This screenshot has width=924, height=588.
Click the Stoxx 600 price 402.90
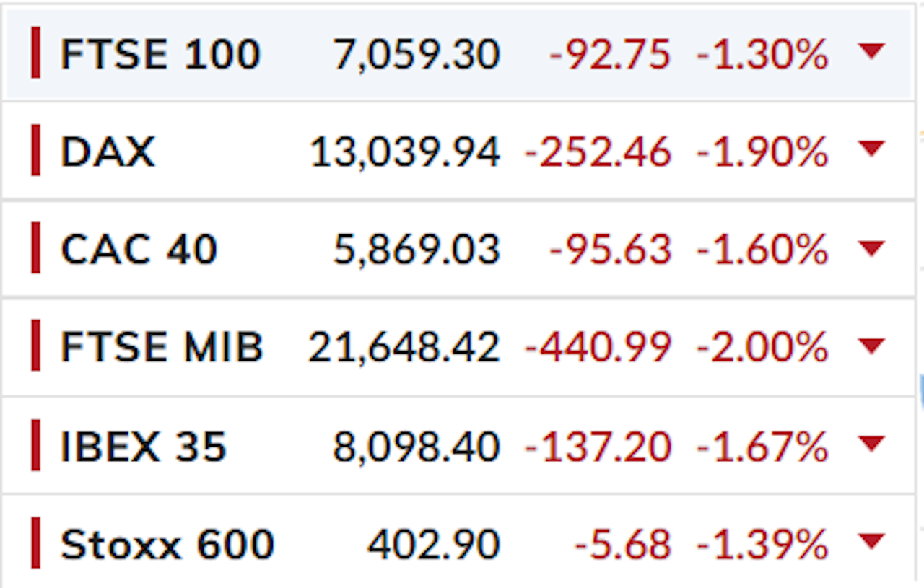433,545
